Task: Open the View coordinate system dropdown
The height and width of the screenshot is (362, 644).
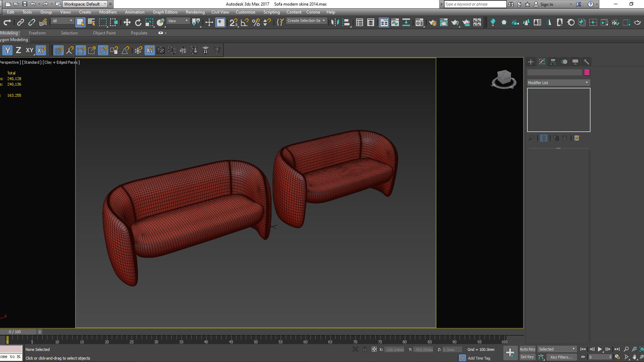Action: pyautogui.click(x=178, y=21)
